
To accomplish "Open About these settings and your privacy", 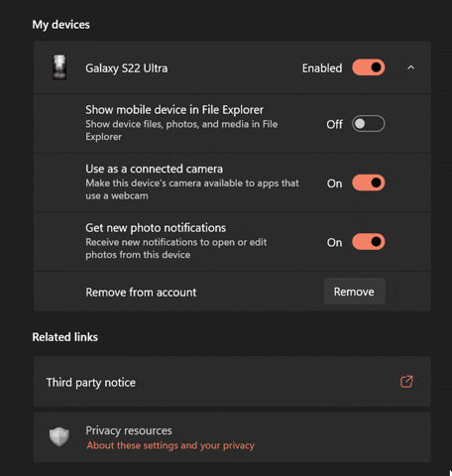I will (170, 445).
